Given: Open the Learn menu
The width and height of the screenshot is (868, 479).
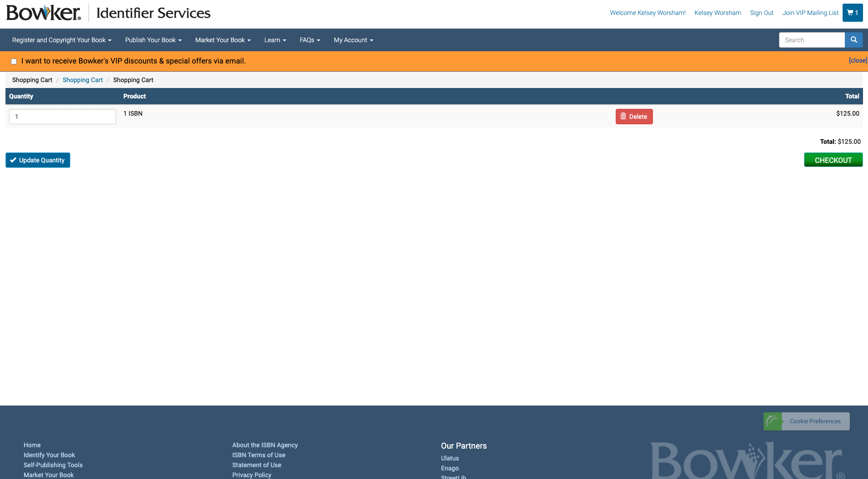Looking at the screenshot, I should tap(275, 40).
